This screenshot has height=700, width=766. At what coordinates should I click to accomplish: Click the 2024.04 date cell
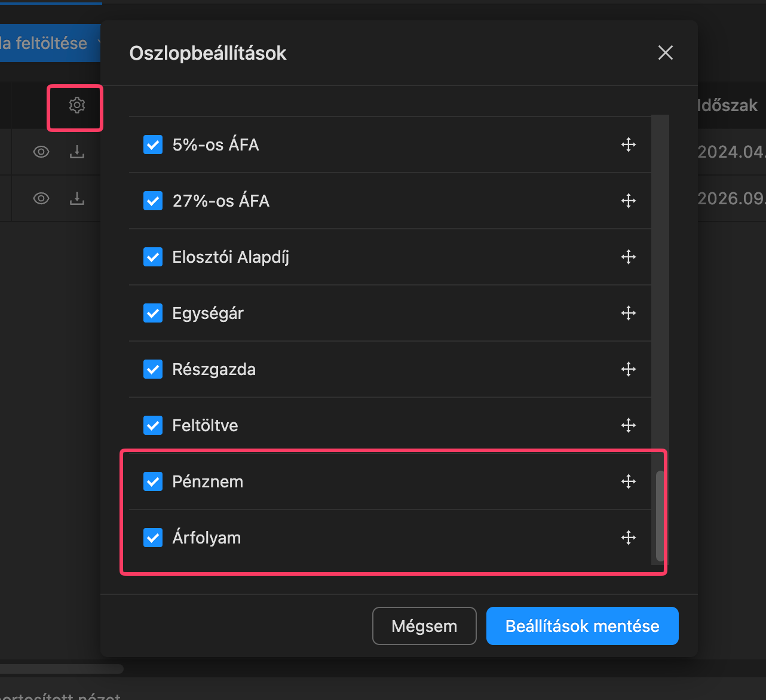[731, 152]
